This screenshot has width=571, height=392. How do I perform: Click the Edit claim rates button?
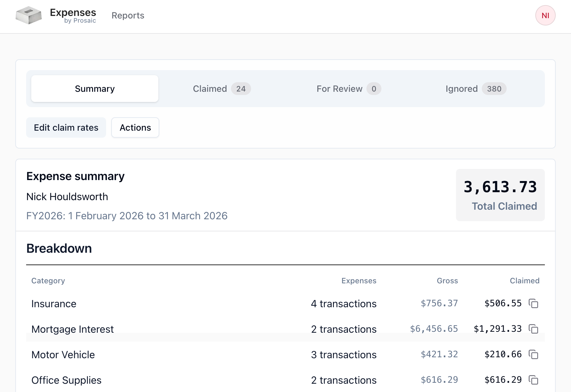pyautogui.click(x=66, y=127)
